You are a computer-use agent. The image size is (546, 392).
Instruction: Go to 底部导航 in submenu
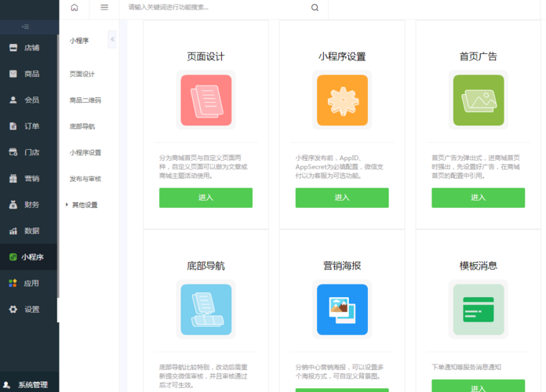(x=82, y=126)
